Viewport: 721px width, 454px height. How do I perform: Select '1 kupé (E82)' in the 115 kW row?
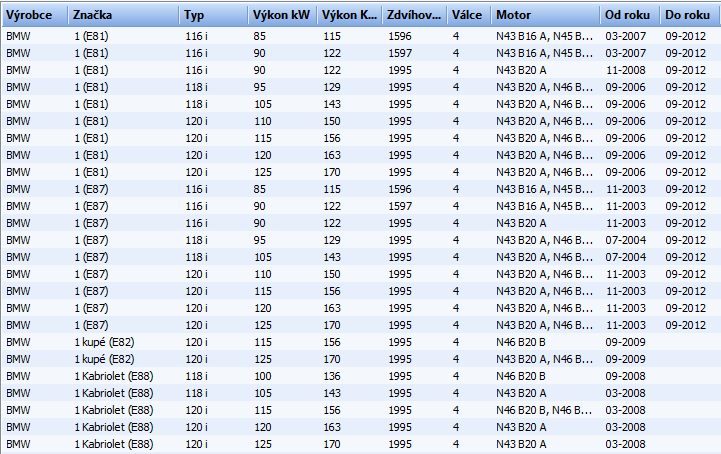[x=104, y=342]
